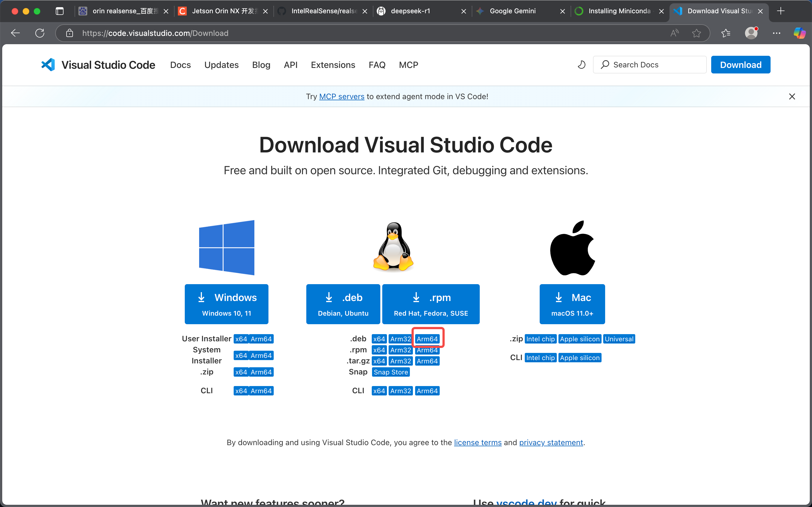Open the Settings and more ellipsis menu
812x507 pixels.
[x=777, y=33]
